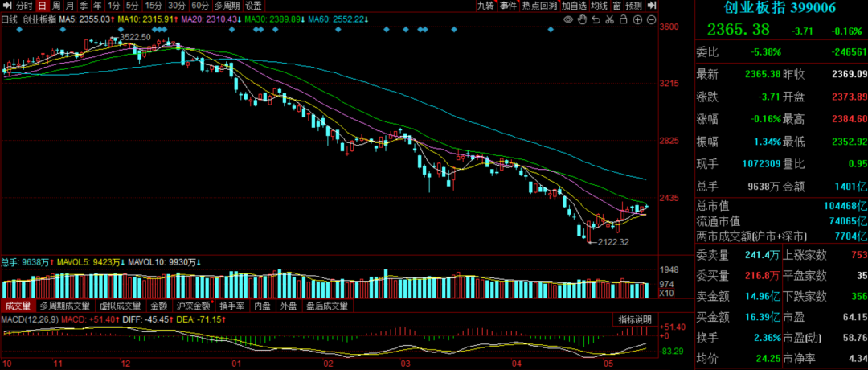Screen dimensions: 868x370
Task: Click the 委比 value -5.38%
Action: (766, 52)
